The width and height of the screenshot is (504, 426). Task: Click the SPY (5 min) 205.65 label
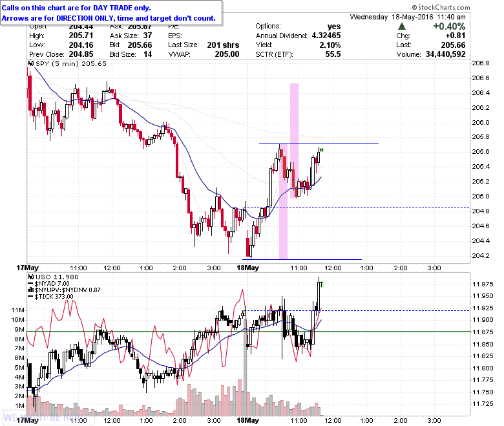pos(71,63)
